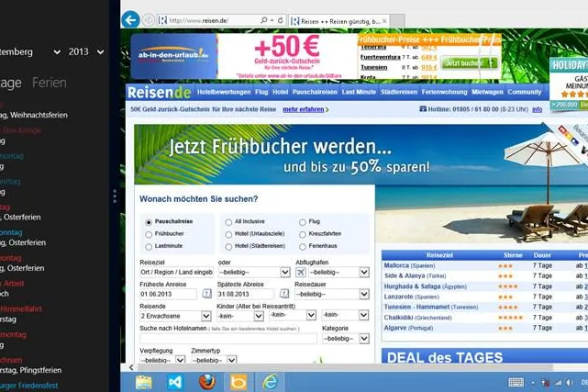Click the refresh icon in address bar
This screenshot has width=588, height=392.
tap(280, 20)
